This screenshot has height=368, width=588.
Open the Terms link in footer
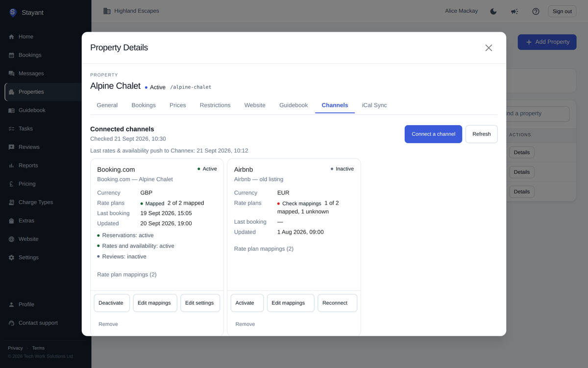[38, 348]
